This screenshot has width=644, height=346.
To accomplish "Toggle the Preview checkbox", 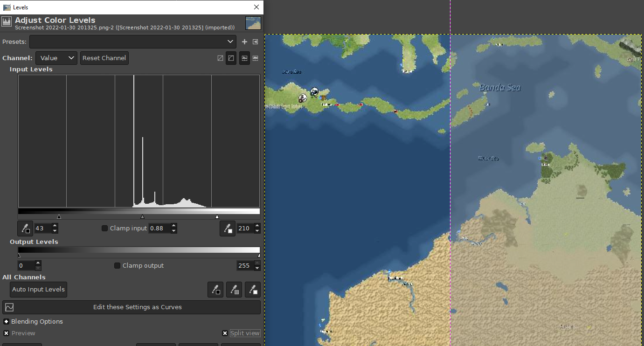I will point(6,333).
